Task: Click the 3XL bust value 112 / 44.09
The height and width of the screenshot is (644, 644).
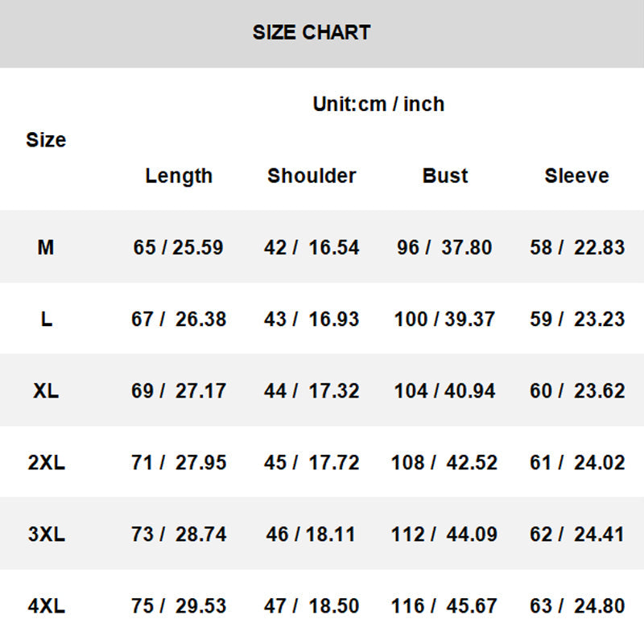Action: click(444, 534)
